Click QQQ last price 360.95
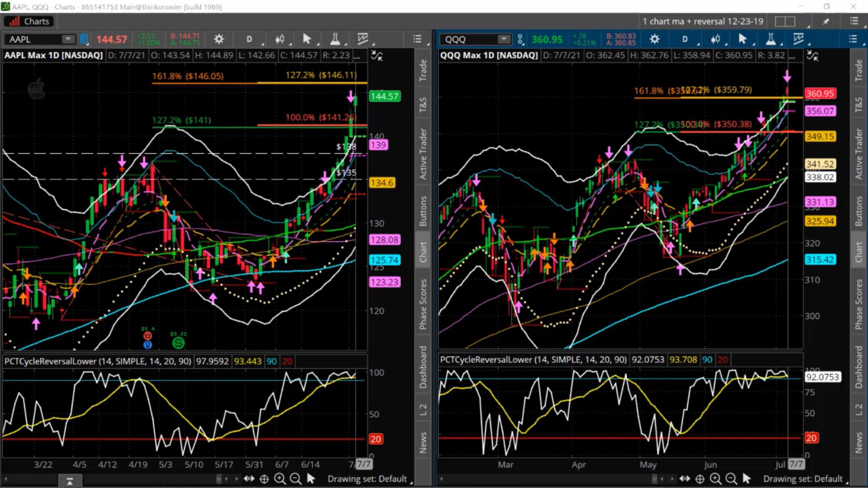 (x=547, y=39)
